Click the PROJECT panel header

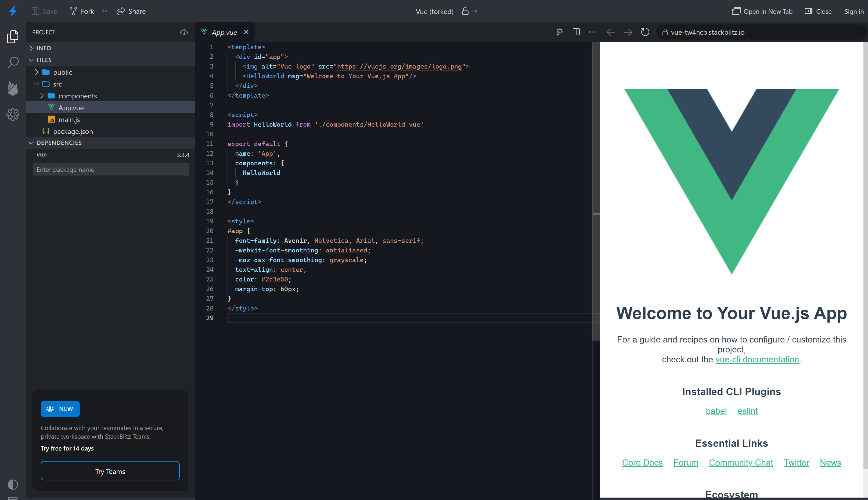point(44,32)
